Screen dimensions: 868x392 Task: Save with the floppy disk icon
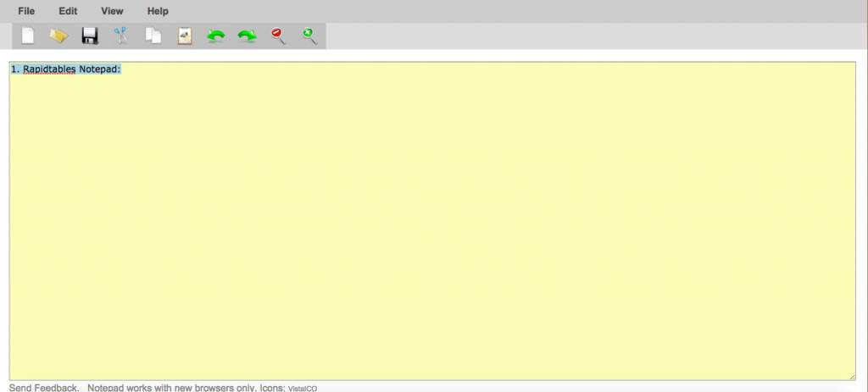coord(90,36)
